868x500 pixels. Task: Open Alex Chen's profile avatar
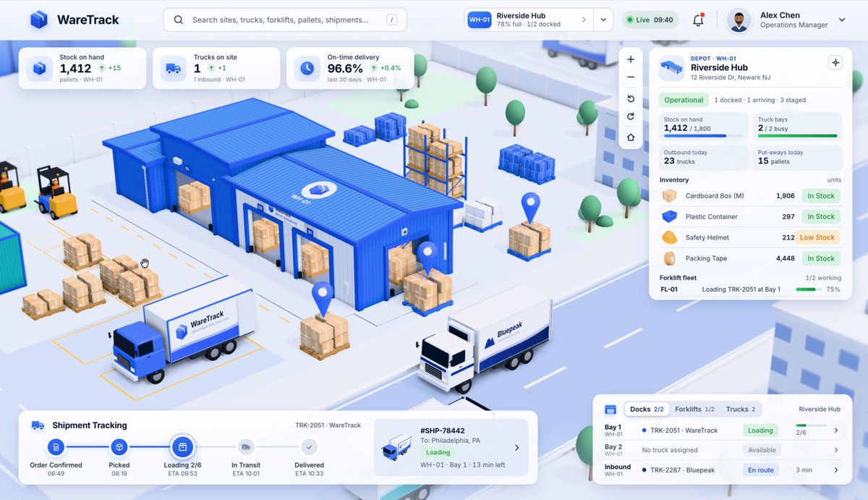pos(739,20)
